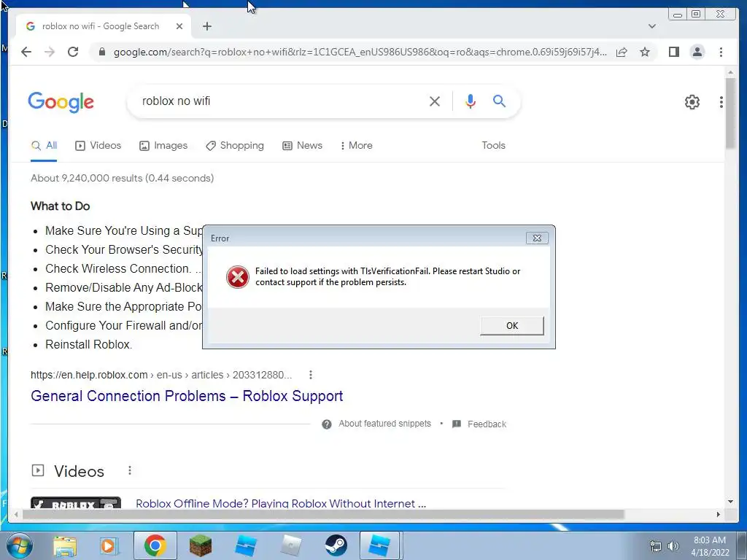The image size is (747, 560).
Task: Open a new tab with plus
Action: (x=206, y=26)
